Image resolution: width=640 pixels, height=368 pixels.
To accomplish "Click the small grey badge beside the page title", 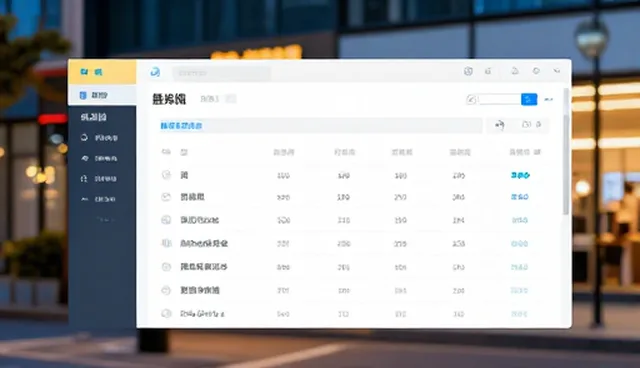I will coord(231,99).
